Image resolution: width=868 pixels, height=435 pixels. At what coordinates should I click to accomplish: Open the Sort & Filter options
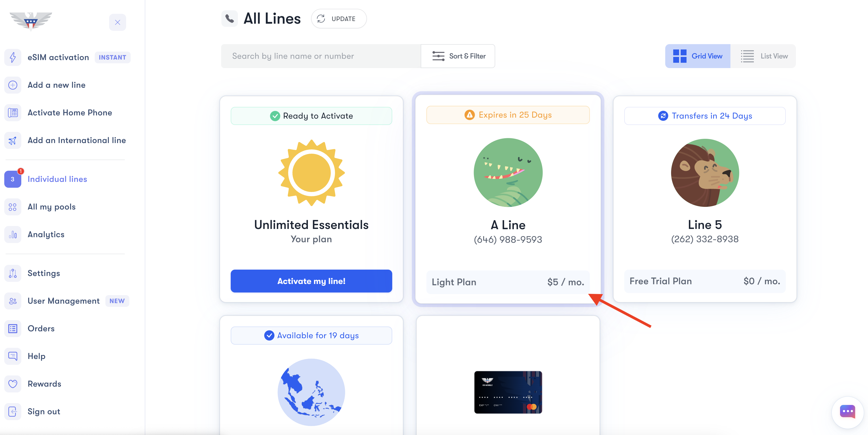[458, 56]
